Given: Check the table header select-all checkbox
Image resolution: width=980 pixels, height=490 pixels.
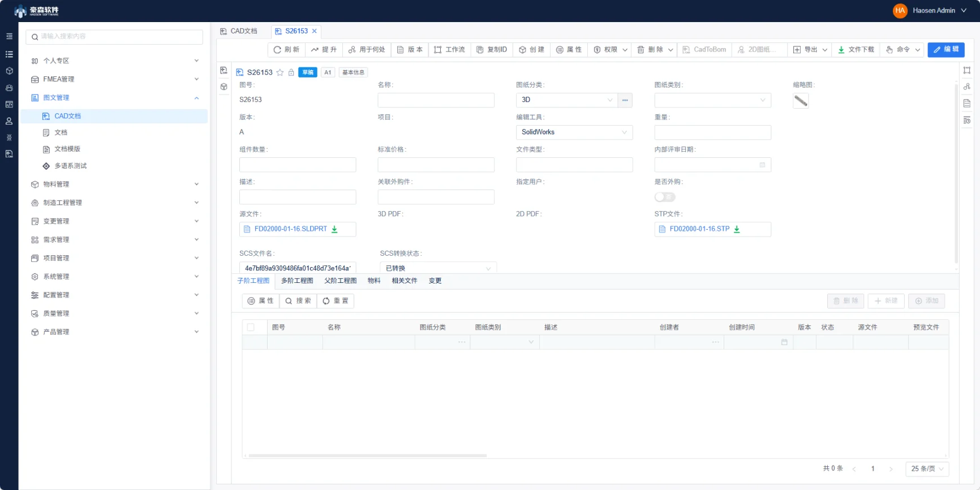Looking at the screenshot, I should pos(251,327).
